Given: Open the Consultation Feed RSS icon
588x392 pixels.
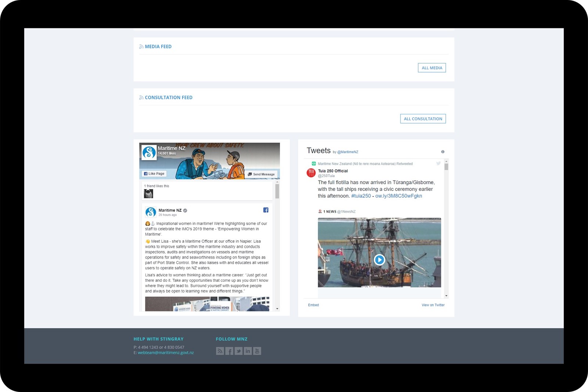Looking at the screenshot, I should tap(141, 98).
